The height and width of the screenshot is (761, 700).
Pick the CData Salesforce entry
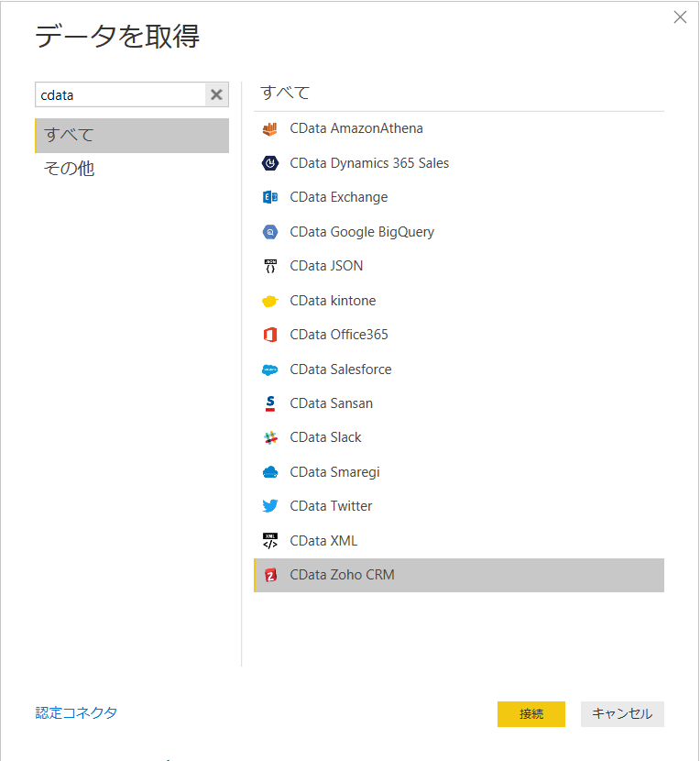tap(459, 369)
